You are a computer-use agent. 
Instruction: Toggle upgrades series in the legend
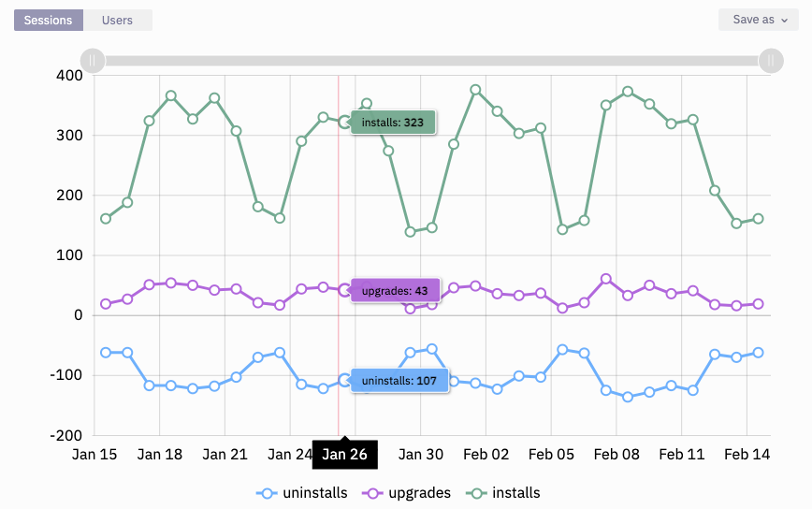tap(419, 493)
